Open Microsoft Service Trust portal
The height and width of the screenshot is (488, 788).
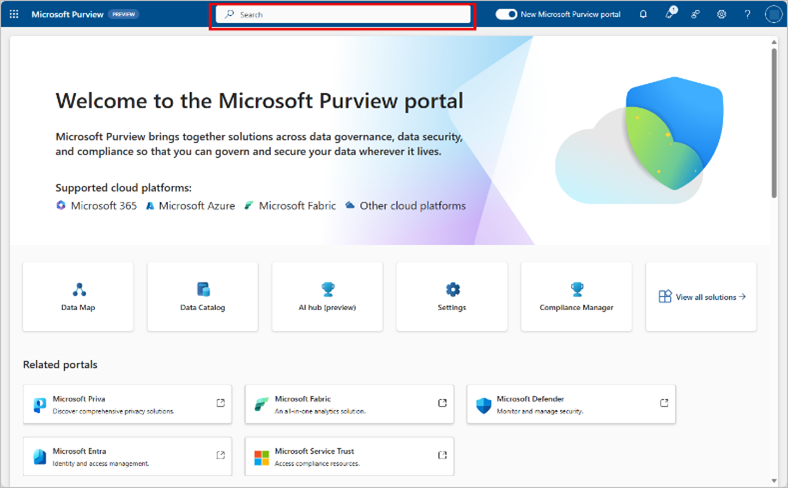point(349,456)
